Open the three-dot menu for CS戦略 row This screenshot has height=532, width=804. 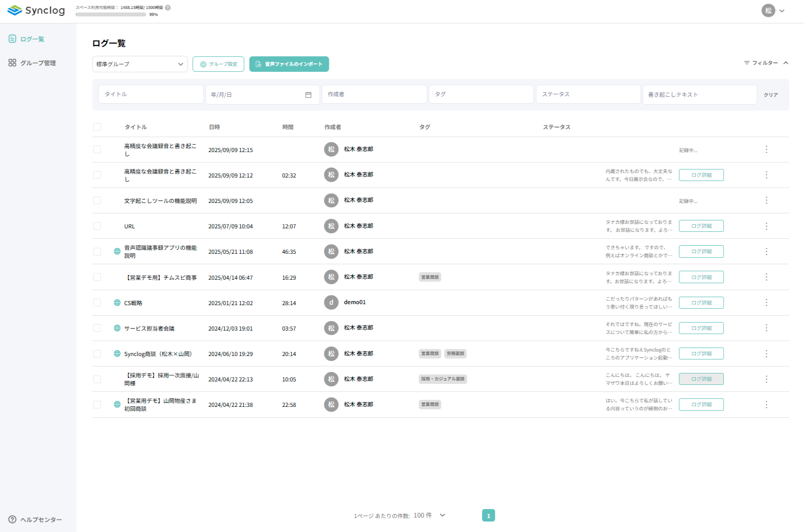(x=766, y=303)
